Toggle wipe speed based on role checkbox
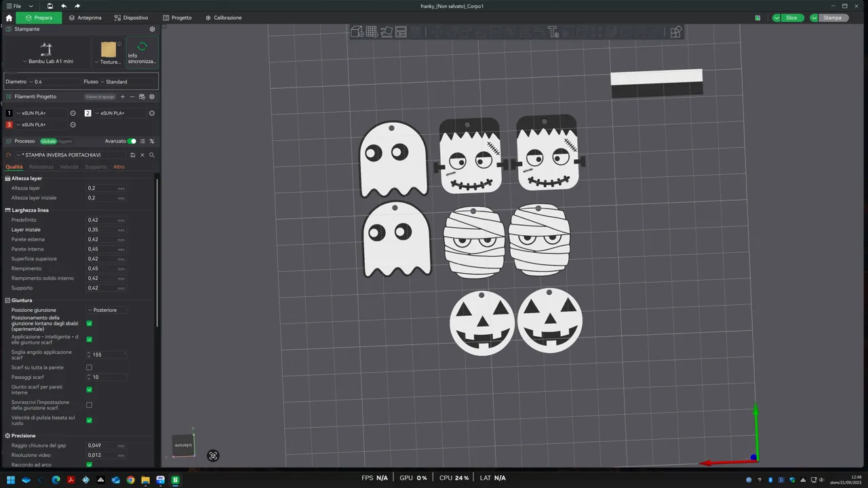 click(x=89, y=420)
